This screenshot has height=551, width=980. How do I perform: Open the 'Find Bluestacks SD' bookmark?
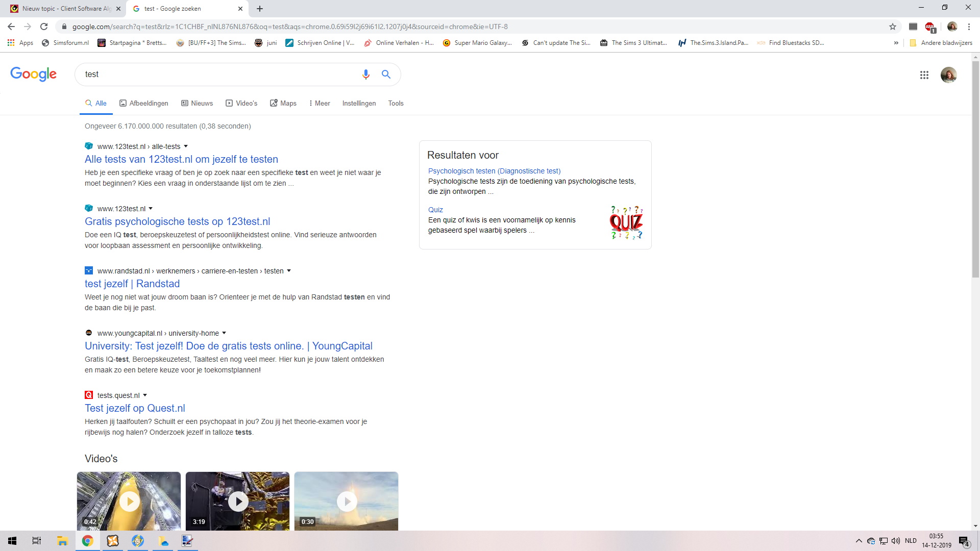click(x=791, y=43)
